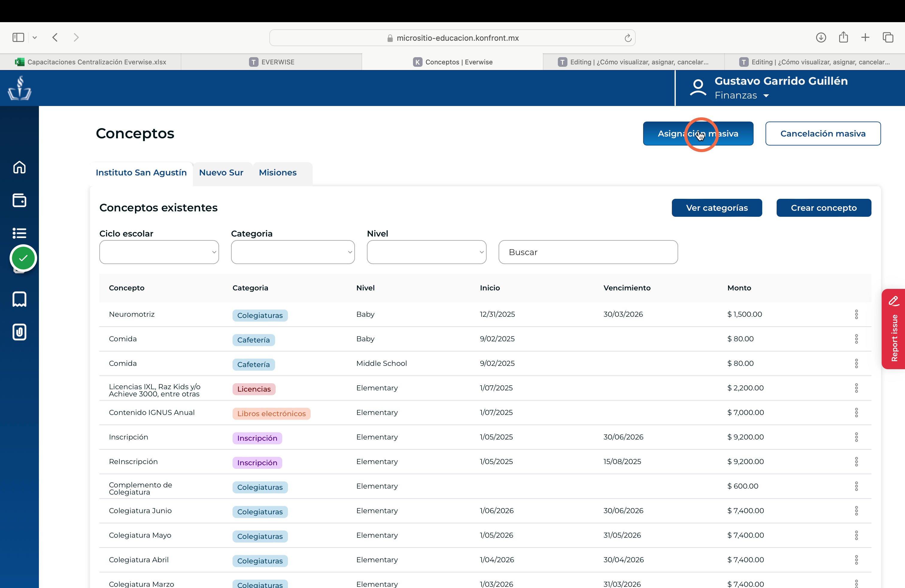Click the Ver categorías button

[716, 208]
